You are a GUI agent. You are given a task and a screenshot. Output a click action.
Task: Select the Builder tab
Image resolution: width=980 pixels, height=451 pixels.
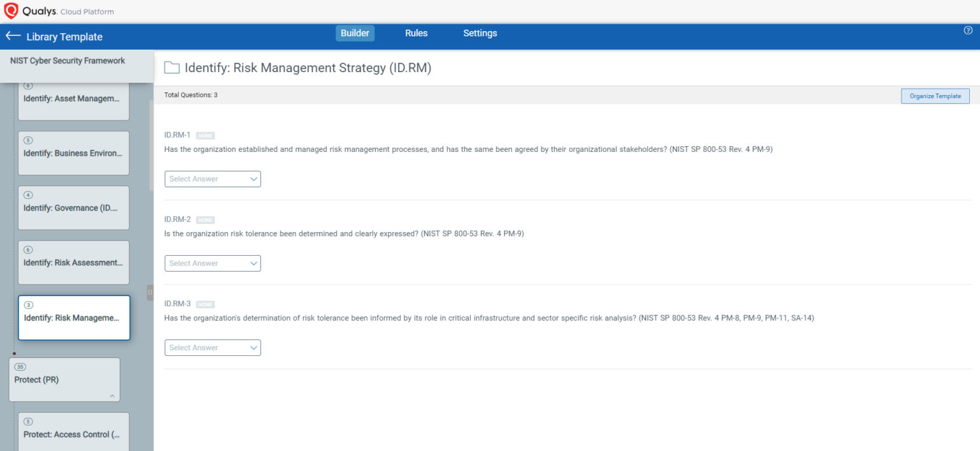355,33
